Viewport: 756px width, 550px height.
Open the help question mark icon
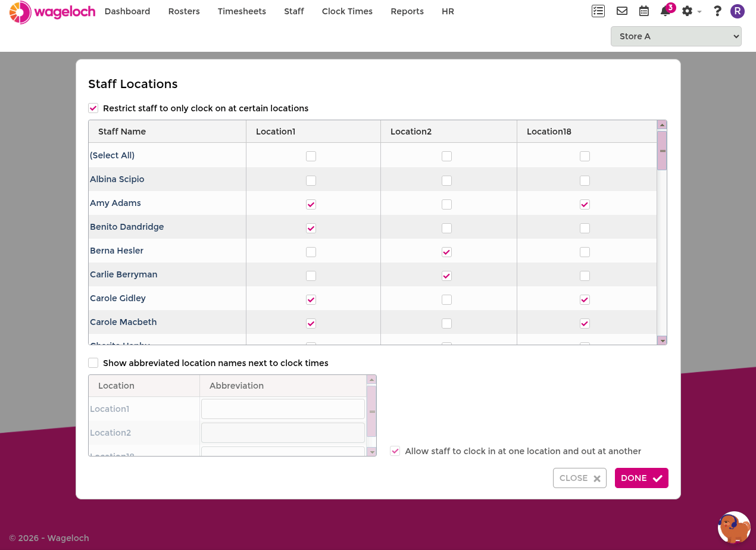tap(717, 11)
